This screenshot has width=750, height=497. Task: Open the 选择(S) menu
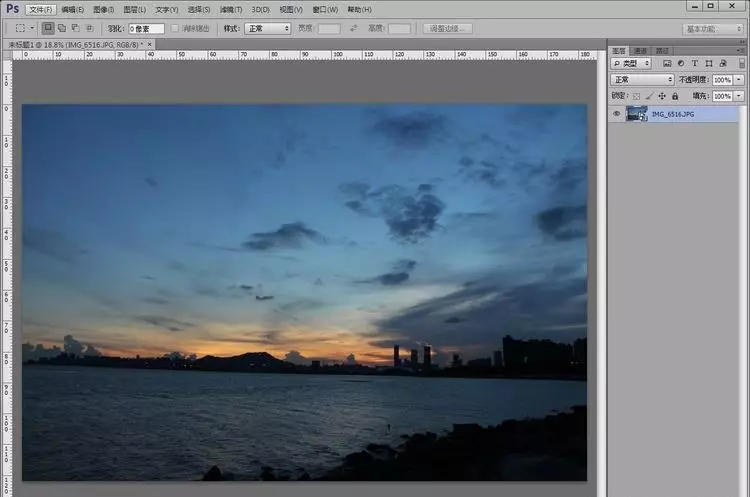coord(199,10)
